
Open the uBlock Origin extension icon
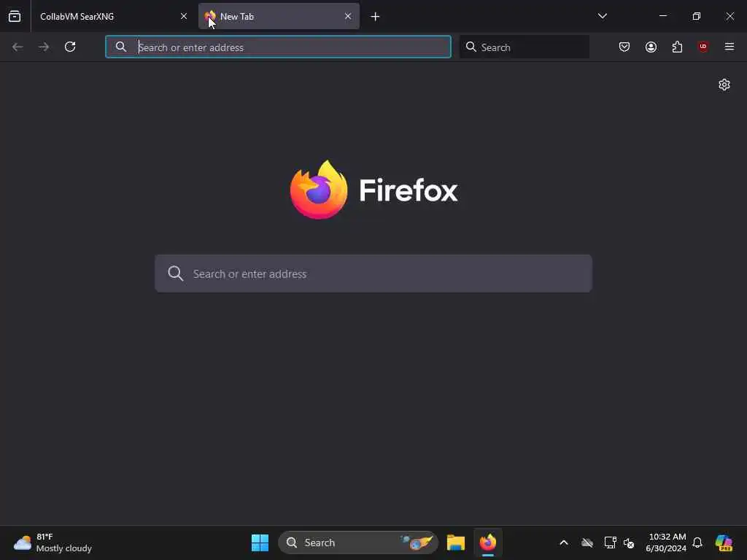tap(703, 47)
